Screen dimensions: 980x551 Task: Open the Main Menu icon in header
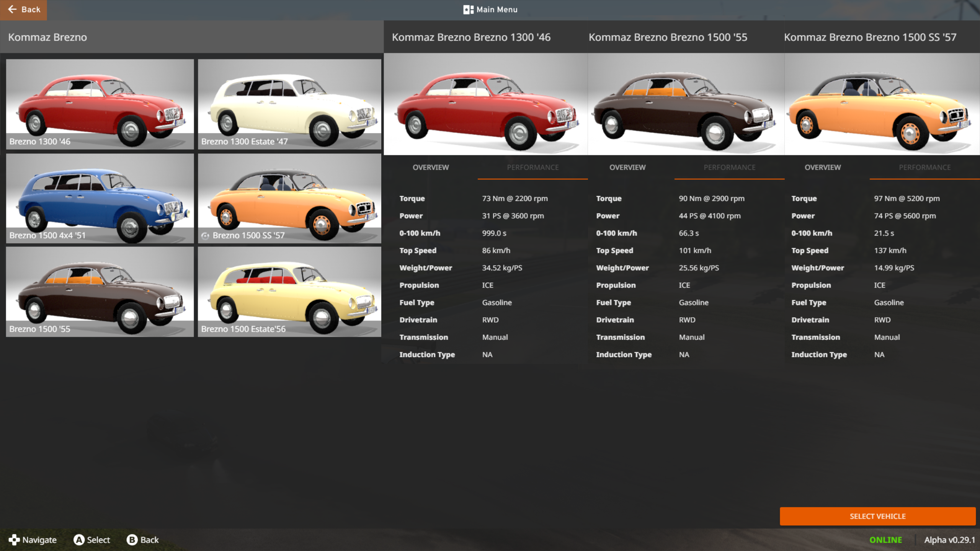point(468,10)
